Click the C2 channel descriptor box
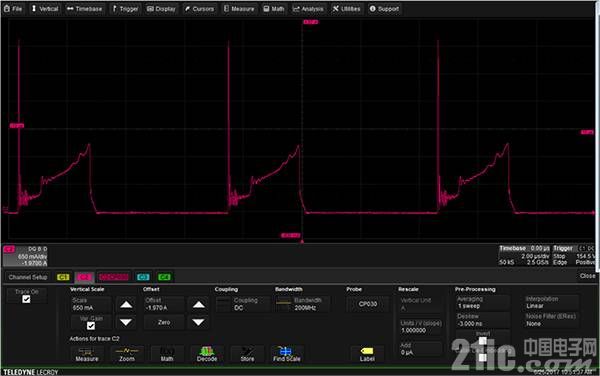Viewport: 600px width, 376px height. pos(25,256)
